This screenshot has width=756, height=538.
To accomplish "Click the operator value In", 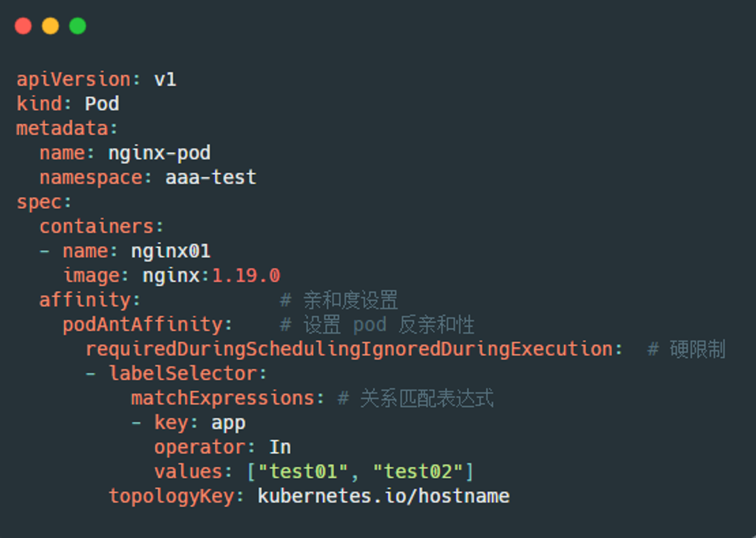I will tap(280, 447).
